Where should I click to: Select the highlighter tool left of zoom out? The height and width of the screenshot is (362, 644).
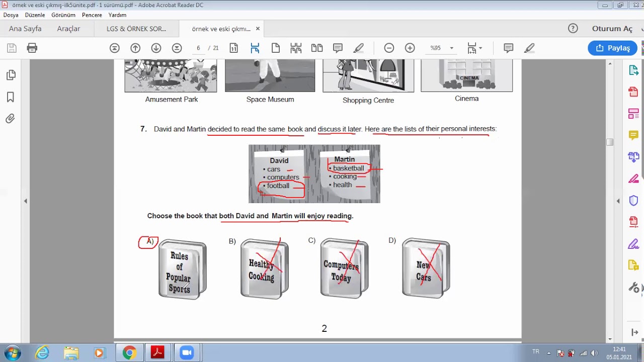(359, 48)
